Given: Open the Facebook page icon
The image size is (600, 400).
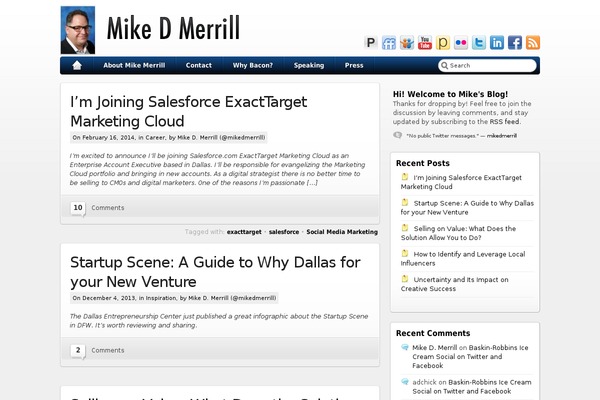Looking at the screenshot, I should [515, 42].
